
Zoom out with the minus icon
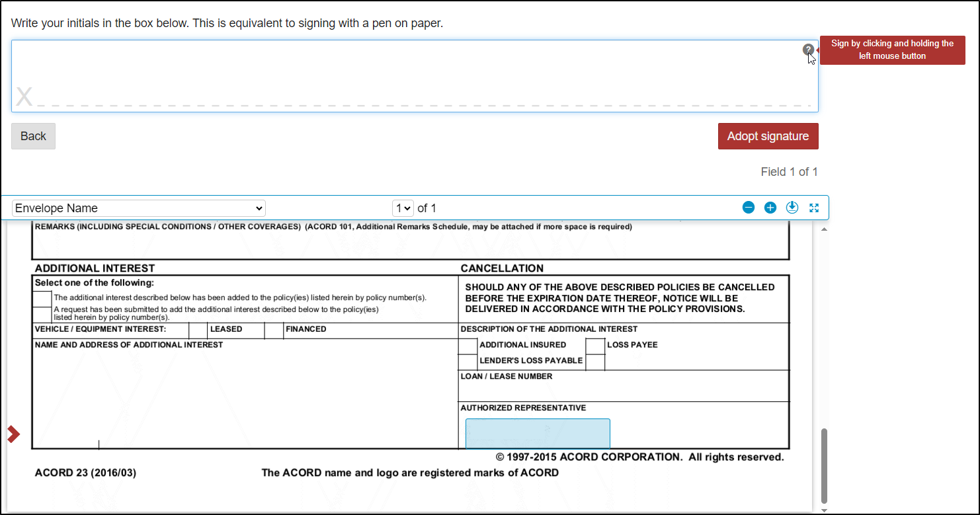click(x=749, y=208)
